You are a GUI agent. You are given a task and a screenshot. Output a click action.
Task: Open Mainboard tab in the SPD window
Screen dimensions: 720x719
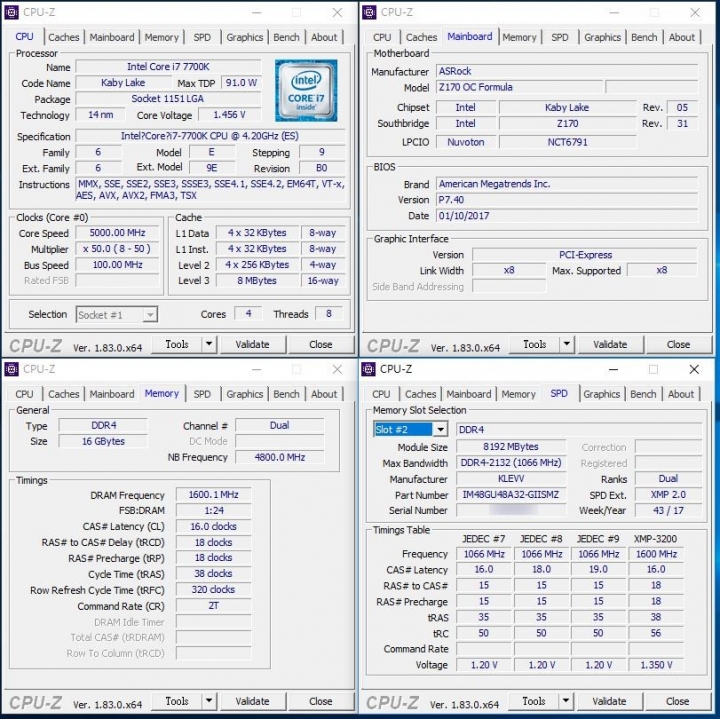[x=468, y=394]
